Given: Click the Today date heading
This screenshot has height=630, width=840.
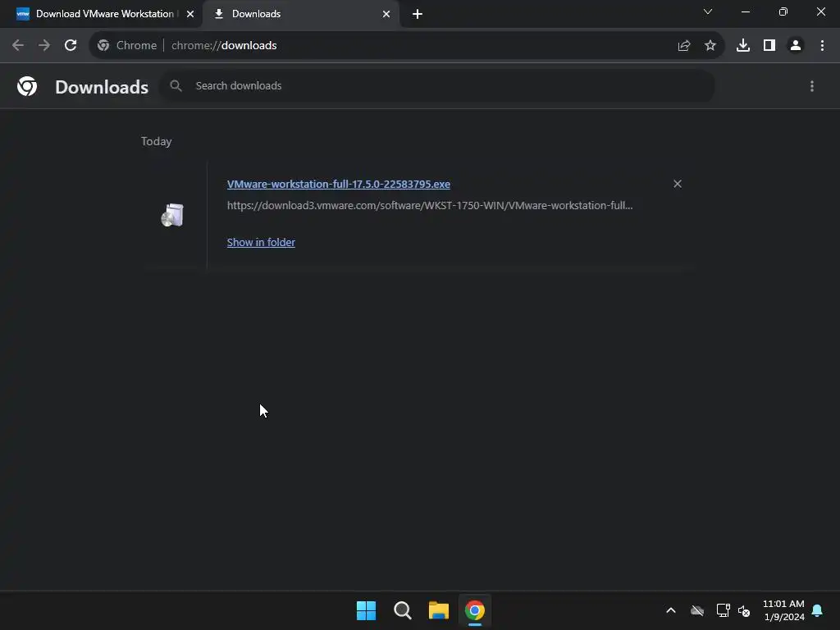Looking at the screenshot, I should point(157,141).
